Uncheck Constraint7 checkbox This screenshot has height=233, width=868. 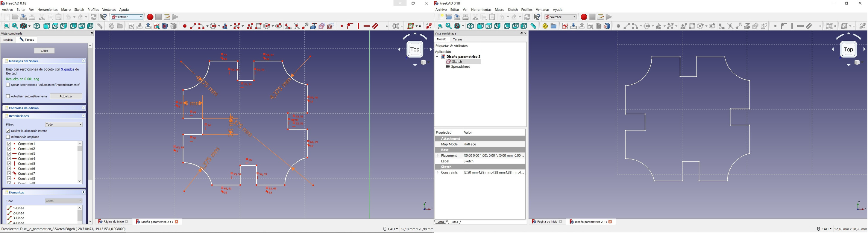coord(9,173)
